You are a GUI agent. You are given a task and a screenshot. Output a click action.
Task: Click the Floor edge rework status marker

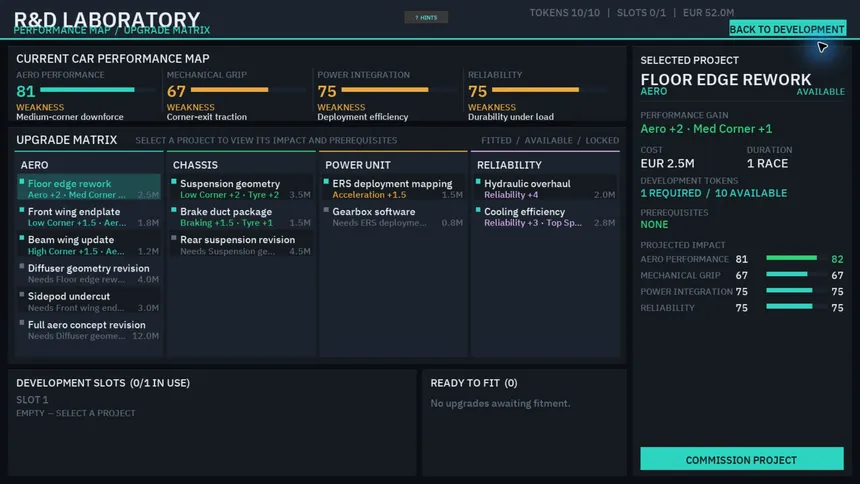click(x=22, y=181)
